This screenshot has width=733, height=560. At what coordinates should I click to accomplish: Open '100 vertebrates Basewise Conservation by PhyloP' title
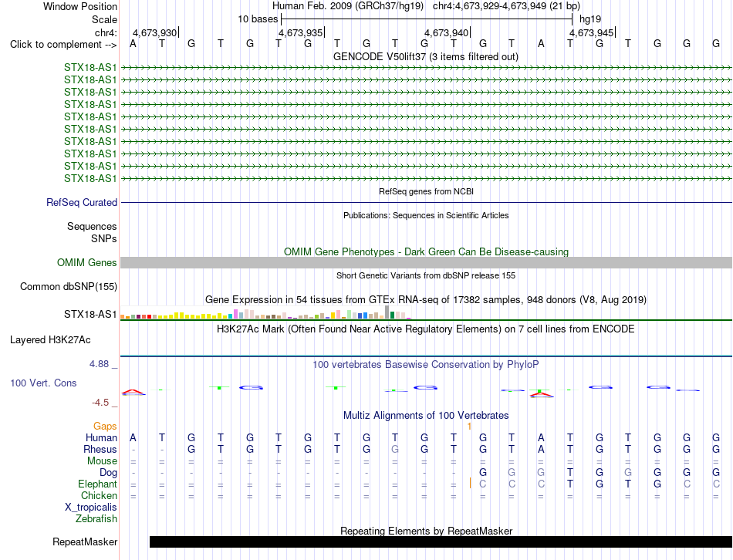pyautogui.click(x=426, y=364)
